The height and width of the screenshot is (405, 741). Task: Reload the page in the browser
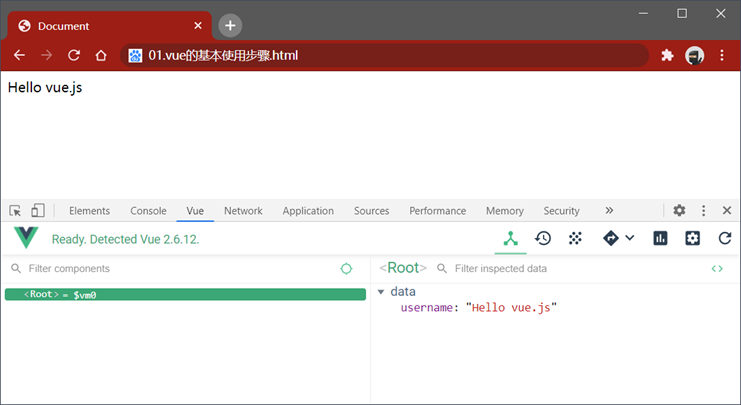(73, 56)
